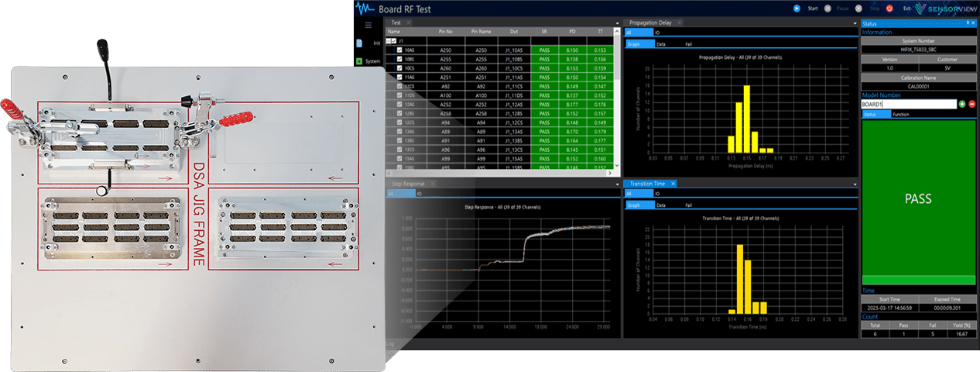Click the Start button label
Viewport: 980px width, 372px height.
[812, 9]
